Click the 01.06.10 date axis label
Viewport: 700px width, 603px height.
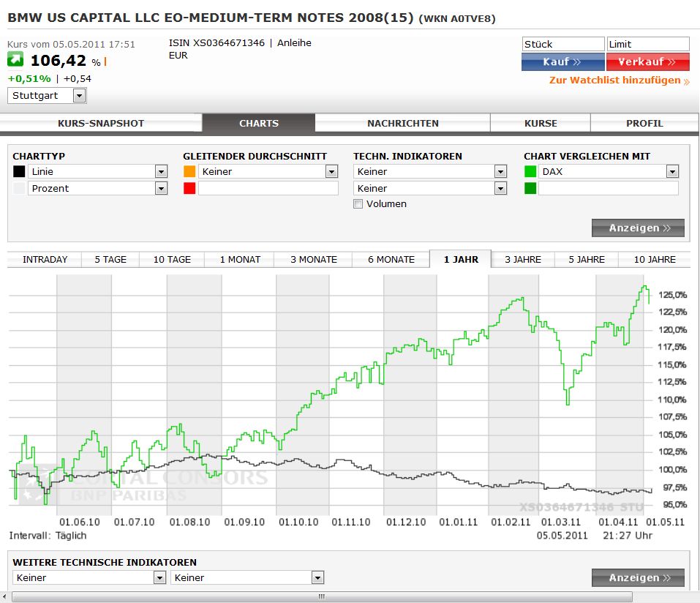tap(80, 523)
